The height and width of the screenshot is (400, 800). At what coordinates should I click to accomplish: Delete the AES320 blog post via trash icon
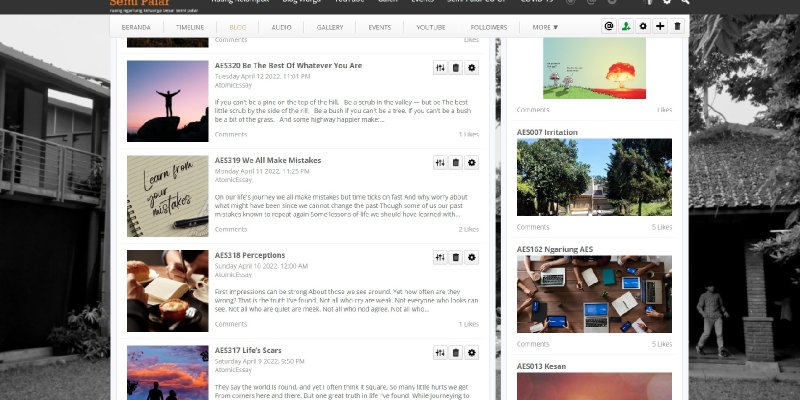[x=456, y=68]
